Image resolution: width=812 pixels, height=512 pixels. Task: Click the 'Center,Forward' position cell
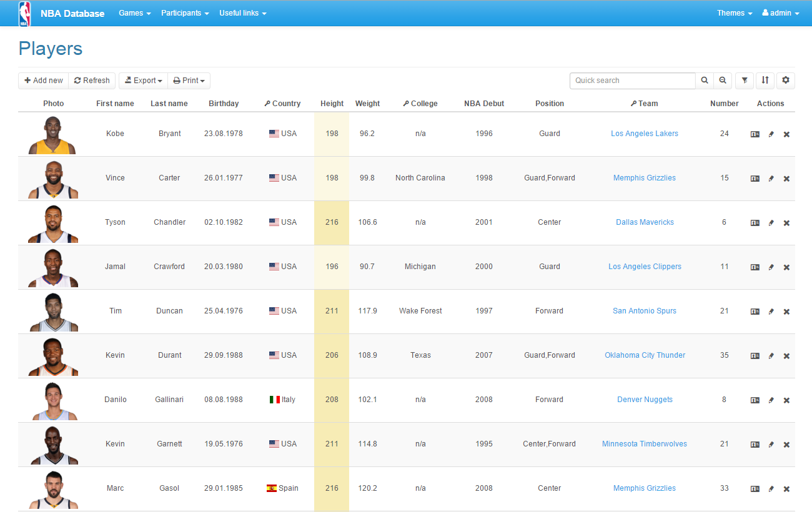click(550, 444)
